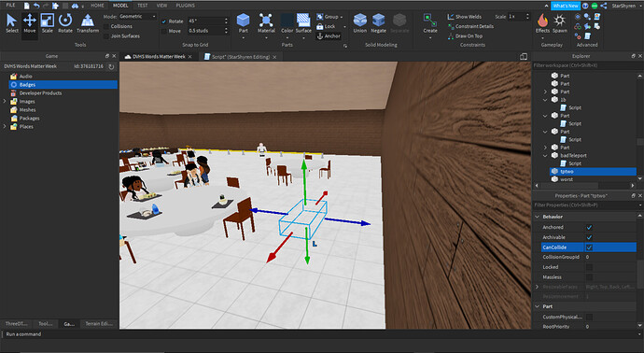644x353 pixels.
Task: Switch to the TEST ribbon tab
Action: pos(142,6)
